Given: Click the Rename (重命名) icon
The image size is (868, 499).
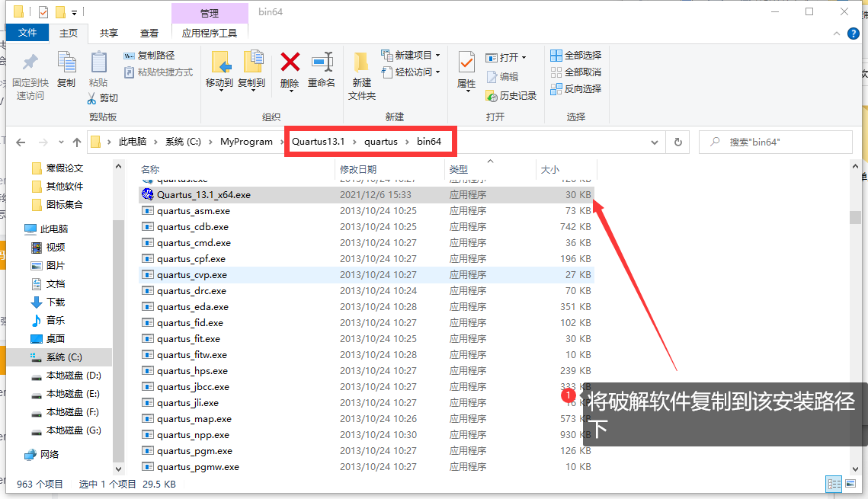Looking at the screenshot, I should tap(322, 62).
